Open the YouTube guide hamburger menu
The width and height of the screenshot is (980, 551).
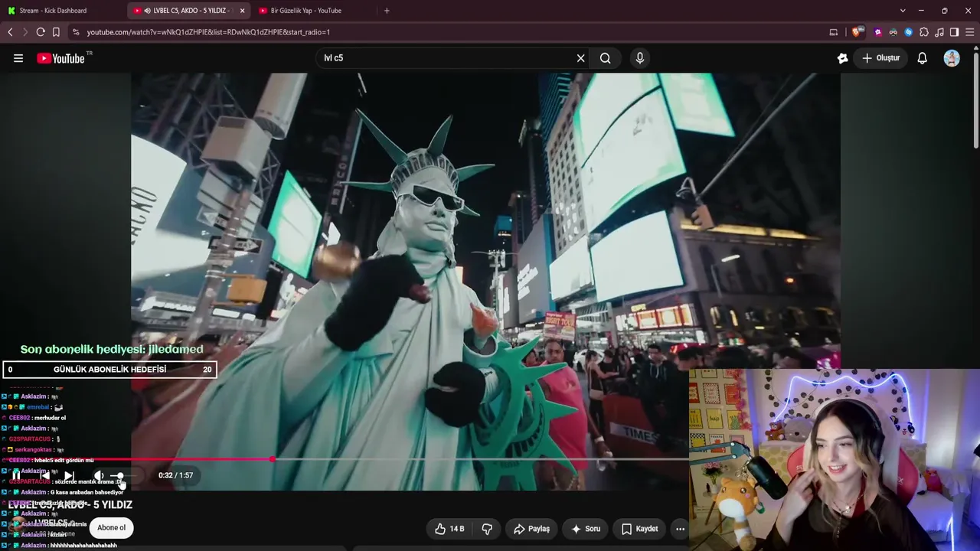pos(18,58)
